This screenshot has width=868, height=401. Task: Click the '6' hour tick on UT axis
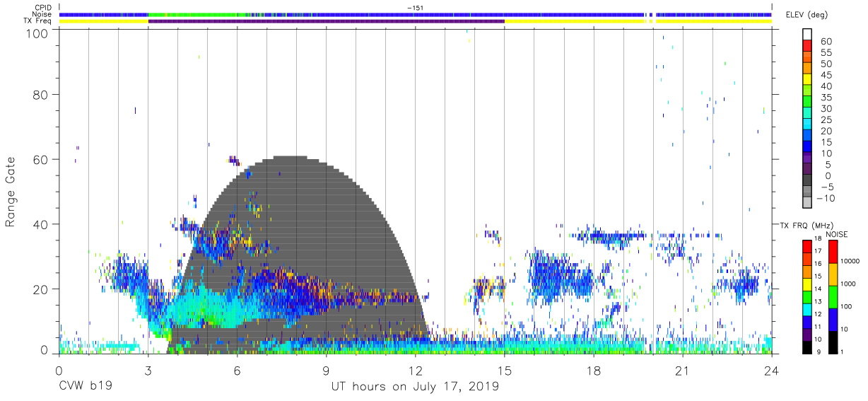coord(237,371)
